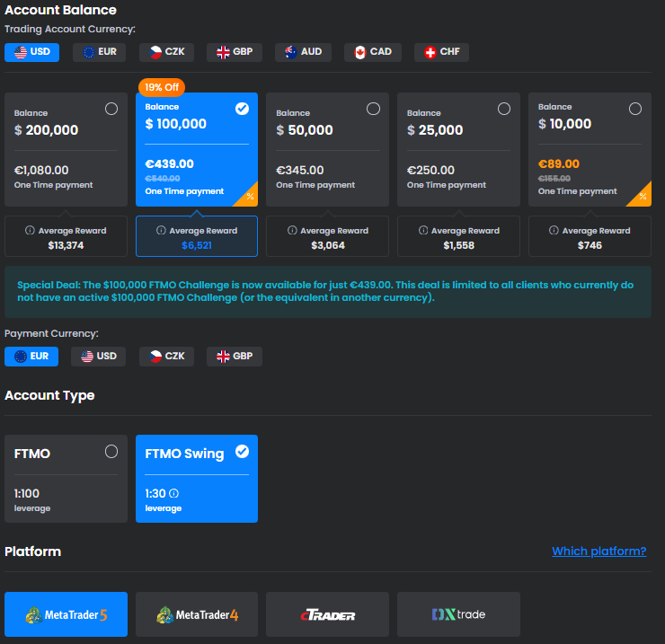The width and height of the screenshot is (665, 644).
Task: Set payment currency to EUR
Action: pos(31,357)
